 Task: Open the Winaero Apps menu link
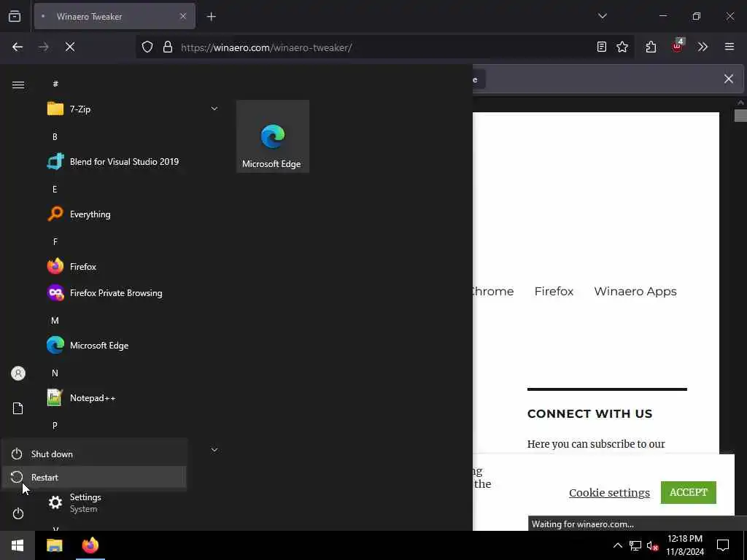point(635,291)
